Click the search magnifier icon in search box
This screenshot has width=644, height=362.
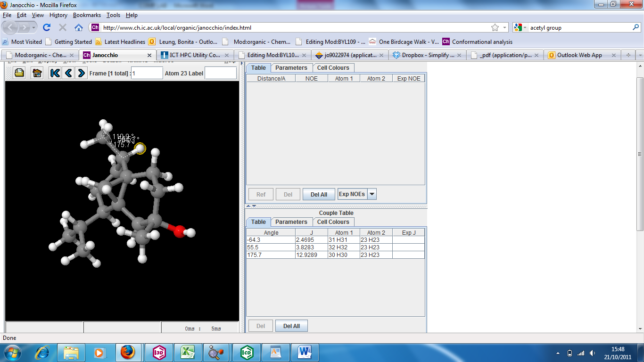636,27
